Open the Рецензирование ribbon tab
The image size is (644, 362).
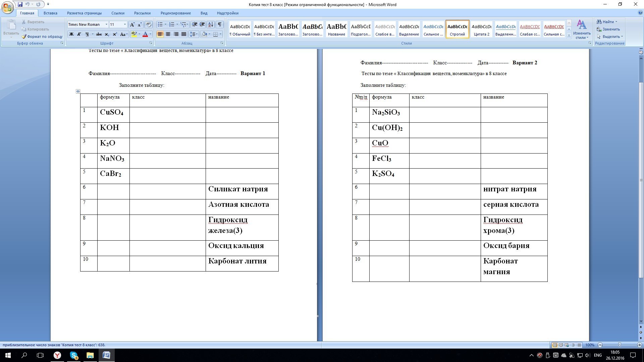175,13
